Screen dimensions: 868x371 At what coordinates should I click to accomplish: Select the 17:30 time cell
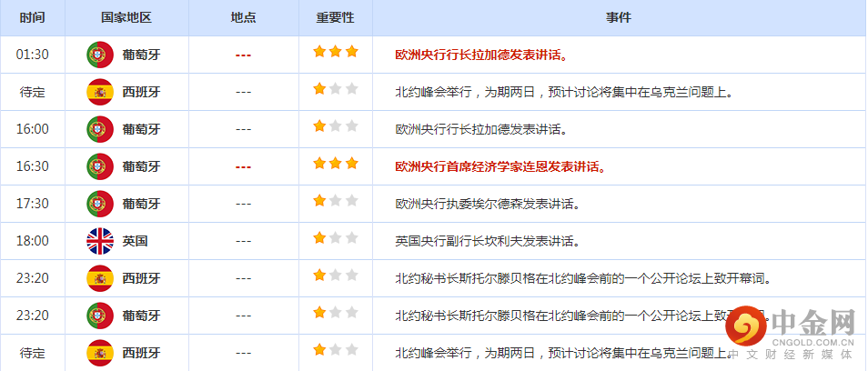32,204
